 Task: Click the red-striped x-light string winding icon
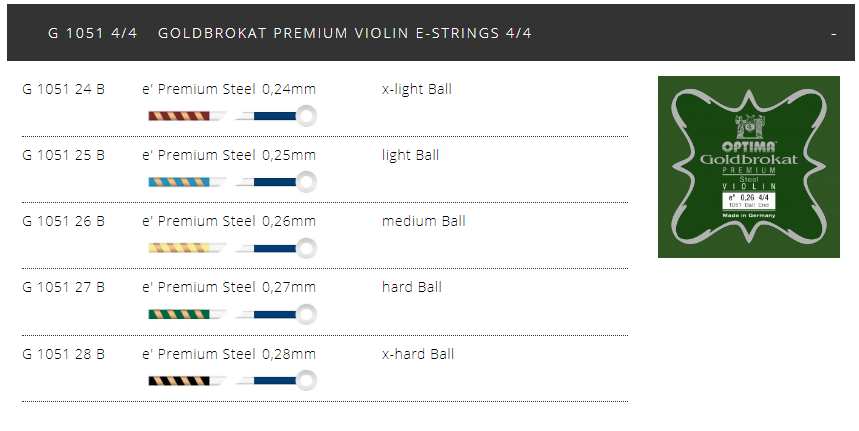[178, 116]
